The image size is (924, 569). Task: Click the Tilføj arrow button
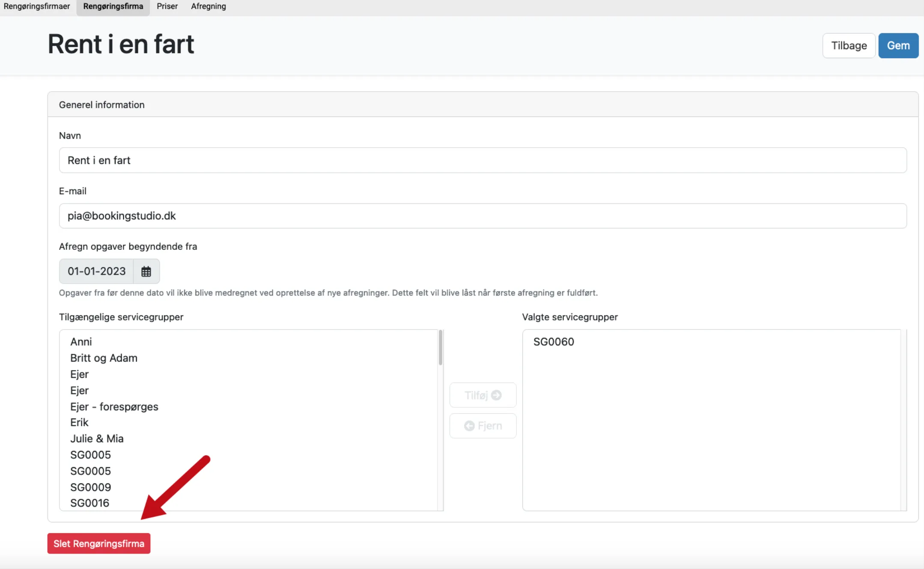483,395
